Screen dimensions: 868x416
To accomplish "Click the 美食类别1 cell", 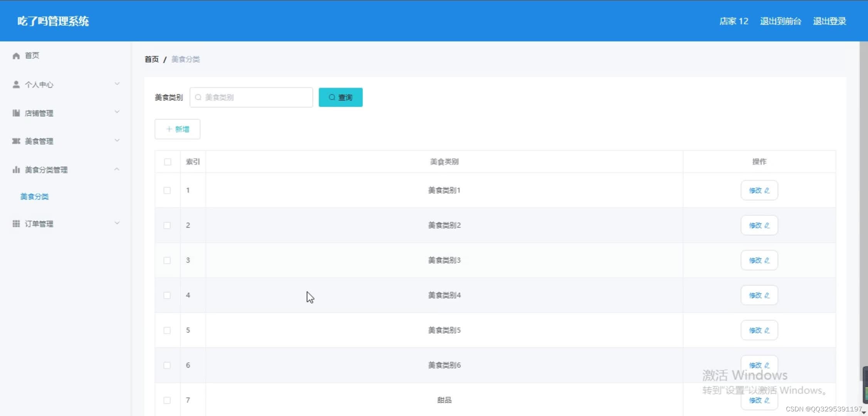I will (x=444, y=190).
